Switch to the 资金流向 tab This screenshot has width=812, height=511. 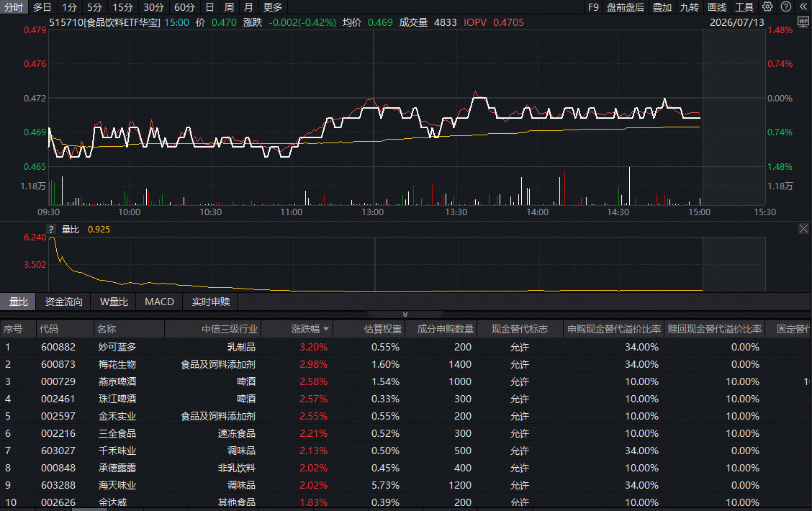click(63, 302)
